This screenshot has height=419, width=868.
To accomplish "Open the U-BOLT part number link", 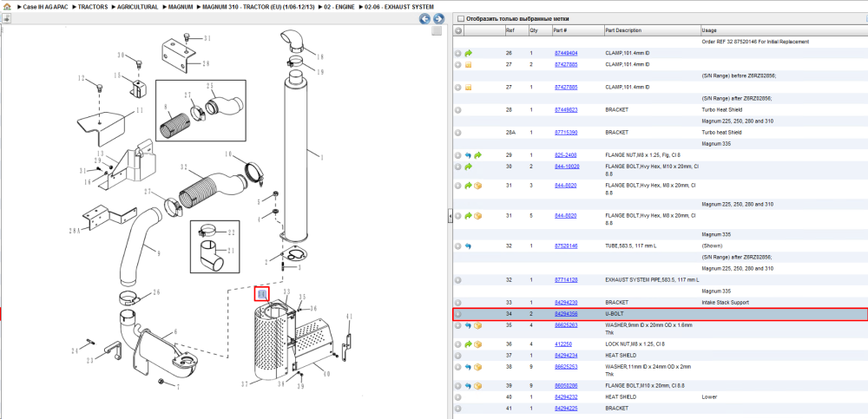I will coord(566,314).
